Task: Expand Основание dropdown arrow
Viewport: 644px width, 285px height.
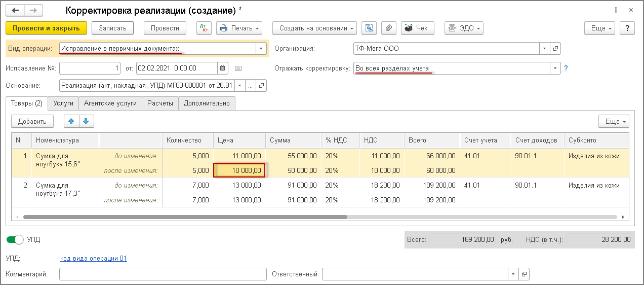Action: click(239, 86)
